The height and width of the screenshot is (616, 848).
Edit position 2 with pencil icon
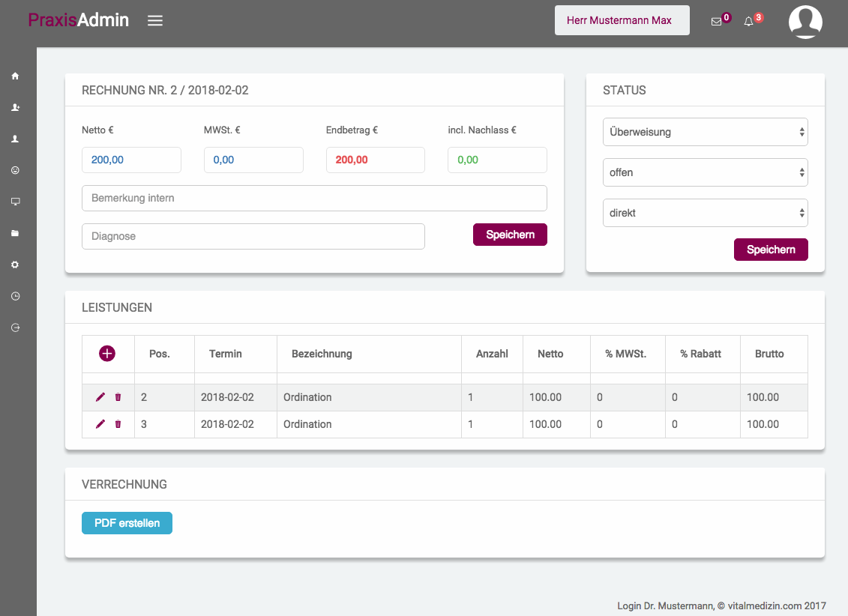[100, 397]
